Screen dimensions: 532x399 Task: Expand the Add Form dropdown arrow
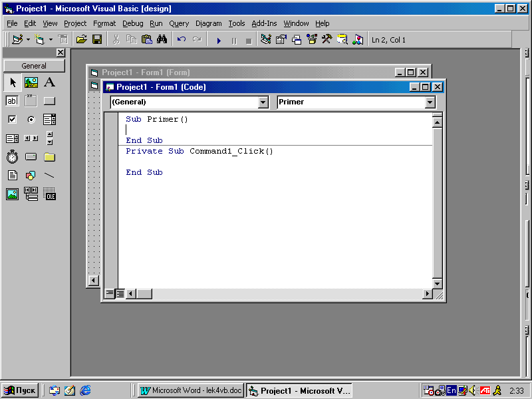(x=51, y=40)
